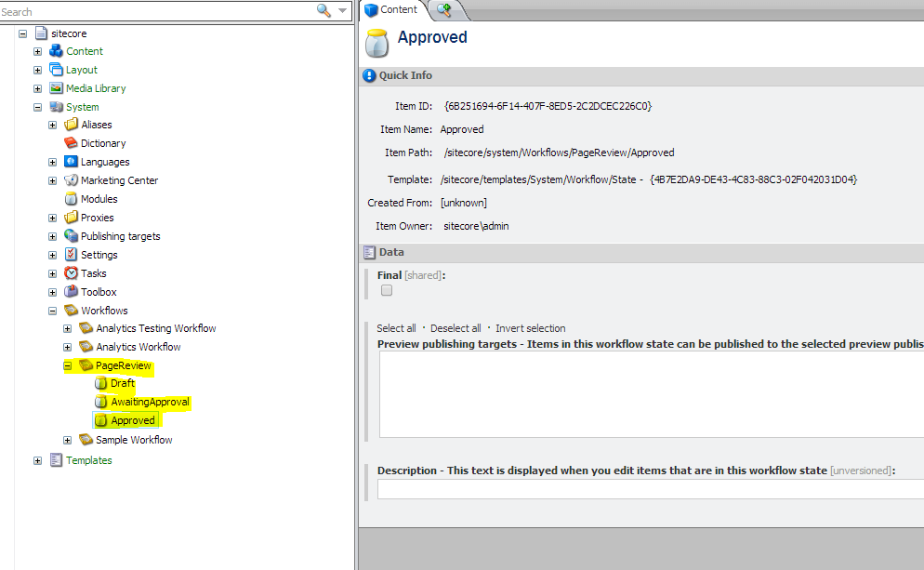Viewport: 924px width, 570px height.
Task: Click the Workflows icon in the tree
Action: (72, 310)
